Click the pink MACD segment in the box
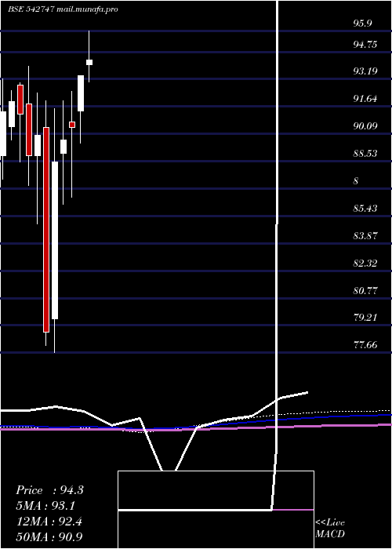Screen dimensions: 392x549 [293, 510]
